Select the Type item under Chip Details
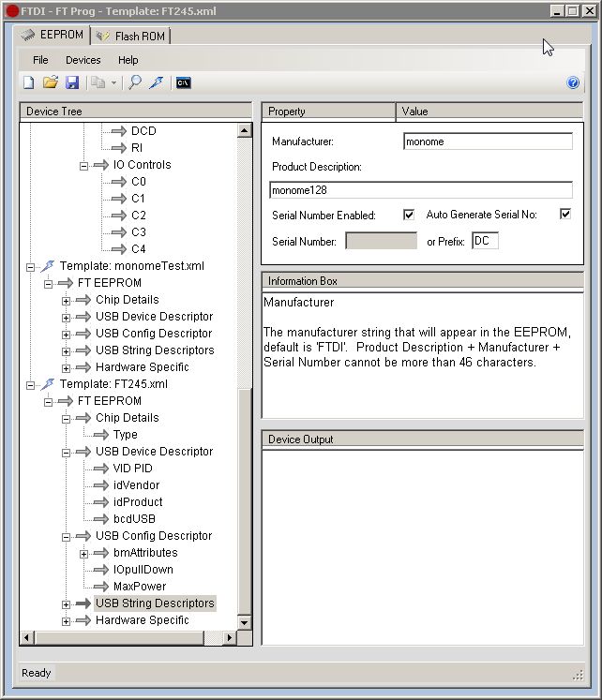 125,435
